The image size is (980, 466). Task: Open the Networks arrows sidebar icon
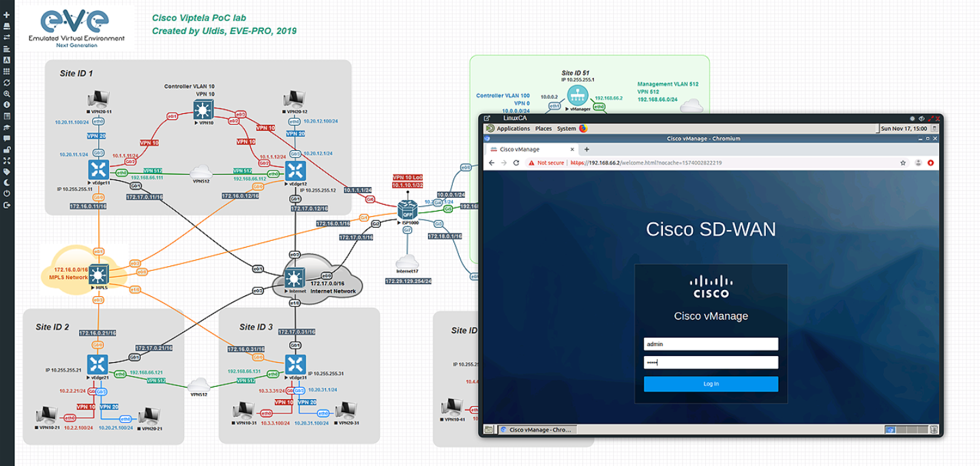[x=7, y=37]
